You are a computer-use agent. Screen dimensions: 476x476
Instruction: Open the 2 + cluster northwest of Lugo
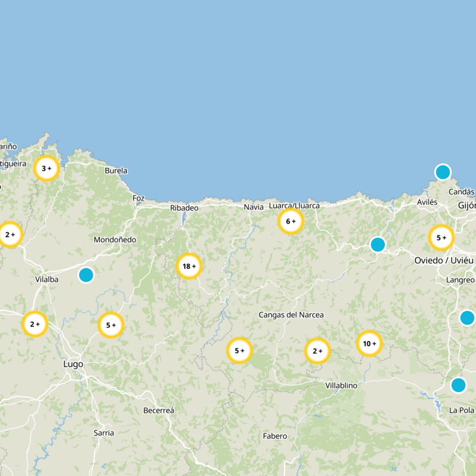35,324
